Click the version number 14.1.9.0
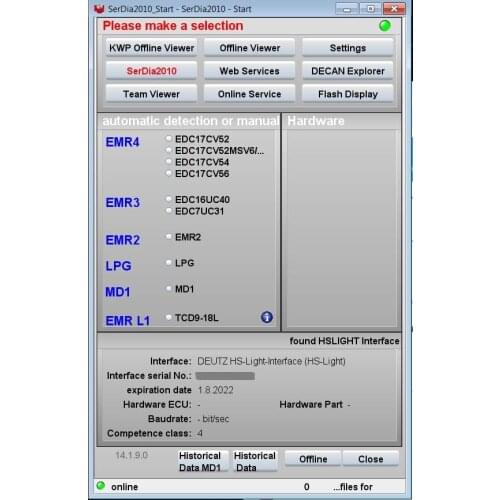 [x=131, y=455]
